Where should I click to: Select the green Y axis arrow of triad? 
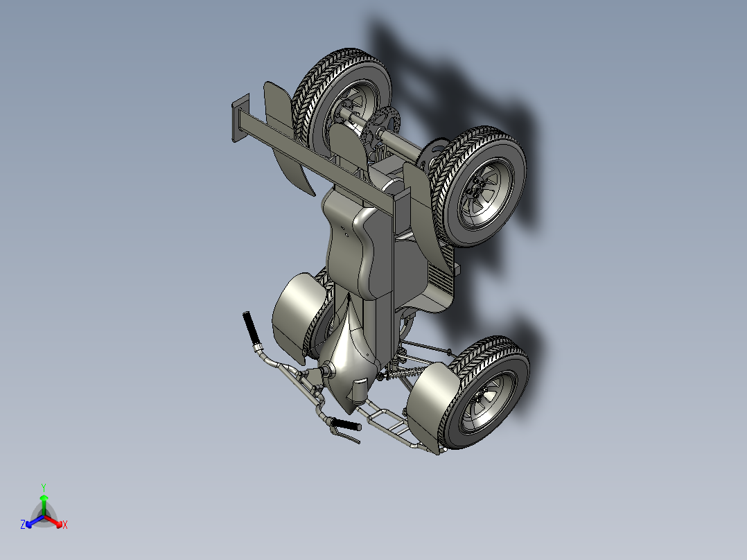click(44, 505)
